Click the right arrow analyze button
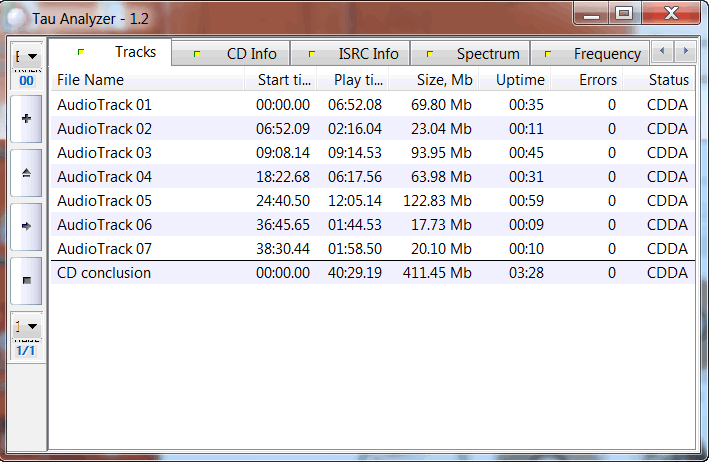709x462 pixels. tap(26, 226)
